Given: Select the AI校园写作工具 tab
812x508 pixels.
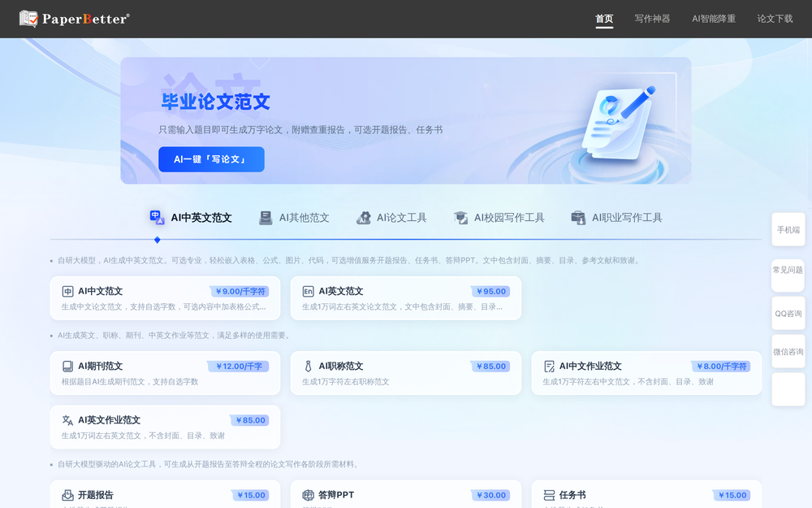Looking at the screenshot, I should [499, 218].
